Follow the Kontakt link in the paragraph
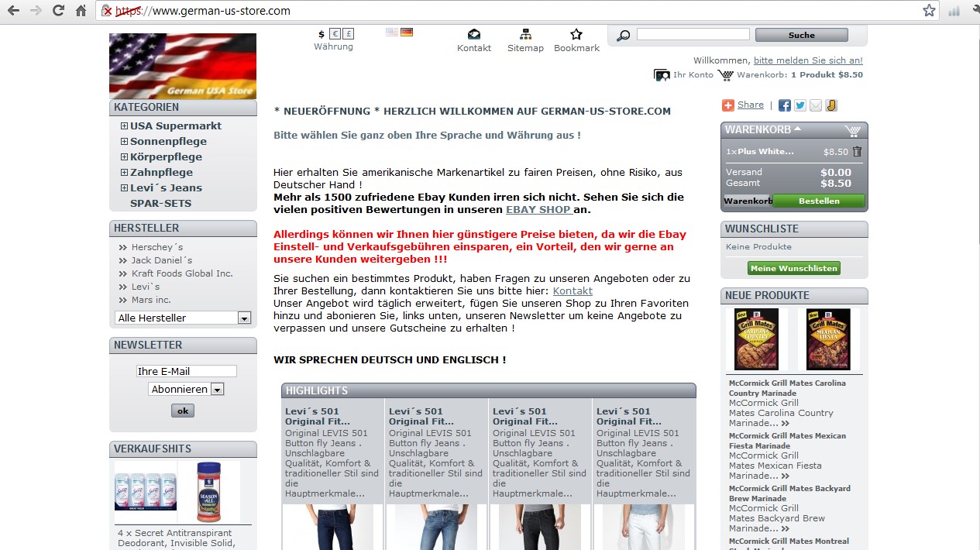980x550 pixels. 573,290
